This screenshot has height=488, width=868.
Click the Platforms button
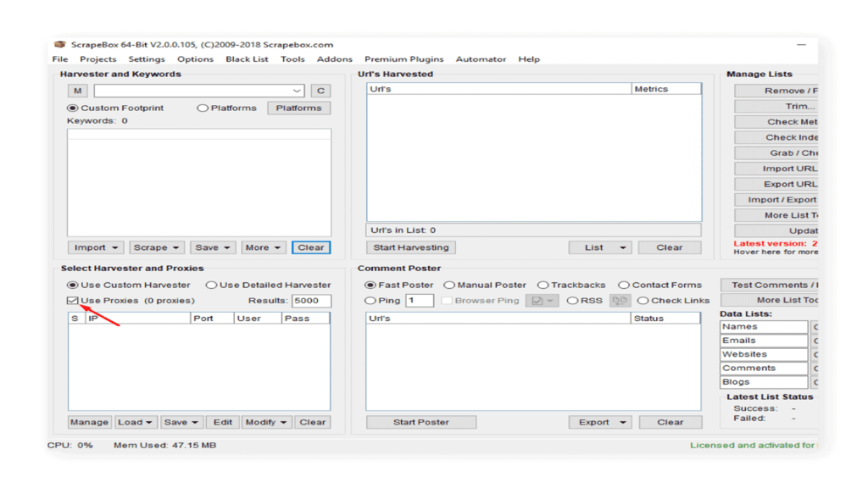299,108
